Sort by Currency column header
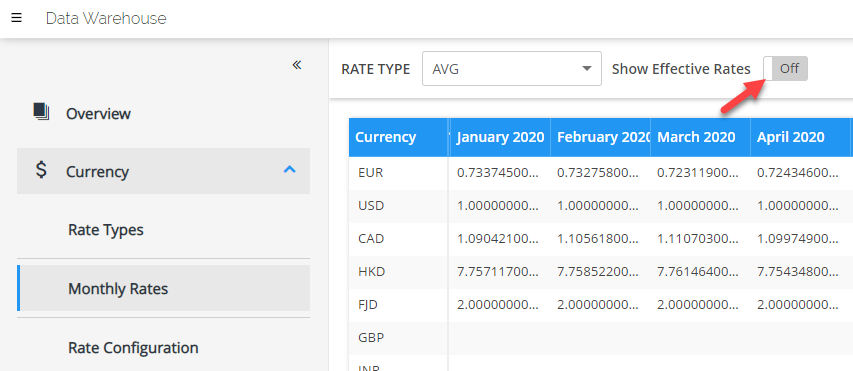The width and height of the screenshot is (853, 371). pos(398,137)
